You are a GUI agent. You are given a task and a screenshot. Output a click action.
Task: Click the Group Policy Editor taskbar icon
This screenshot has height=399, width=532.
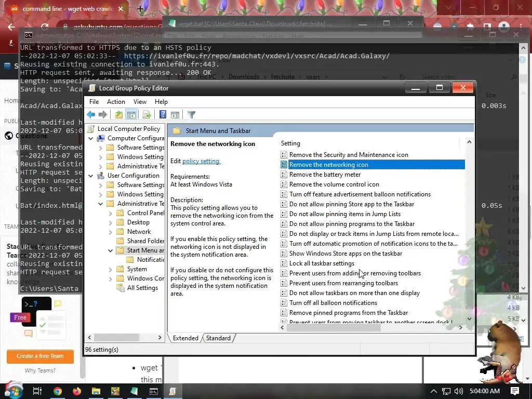(172, 391)
